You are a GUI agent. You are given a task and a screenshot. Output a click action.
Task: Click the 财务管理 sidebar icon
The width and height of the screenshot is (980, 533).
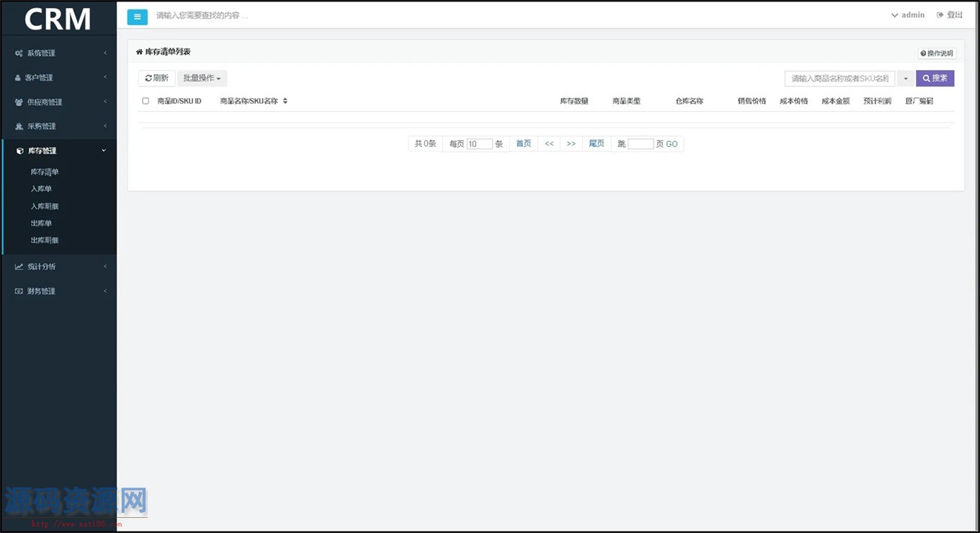coord(18,290)
